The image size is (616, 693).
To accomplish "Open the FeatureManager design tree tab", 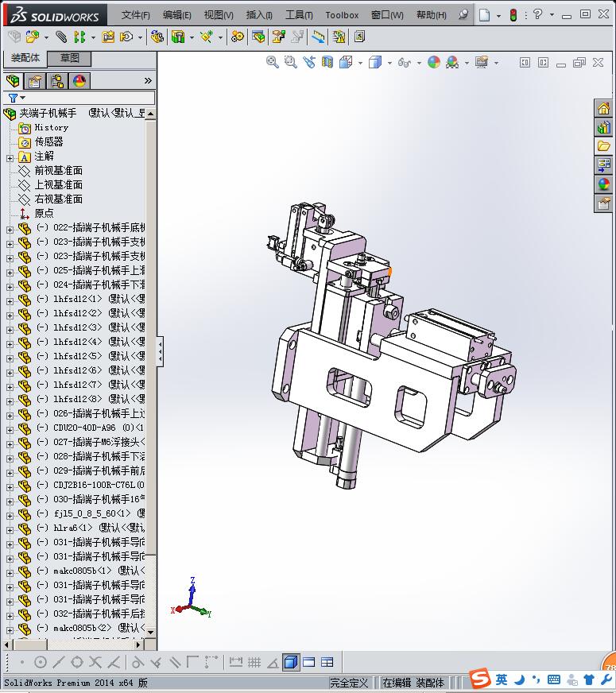I will coord(13,81).
